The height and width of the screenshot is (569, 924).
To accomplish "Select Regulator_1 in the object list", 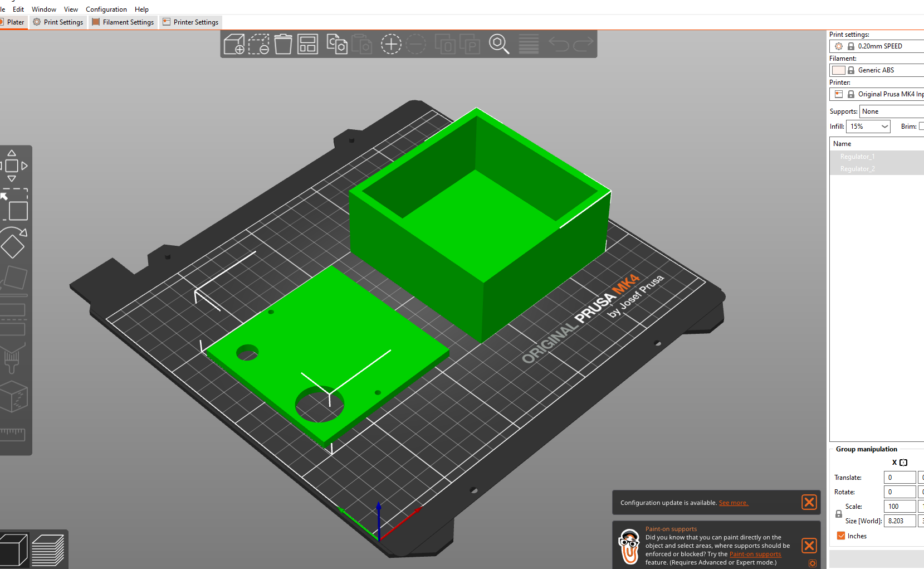I will (x=857, y=157).
